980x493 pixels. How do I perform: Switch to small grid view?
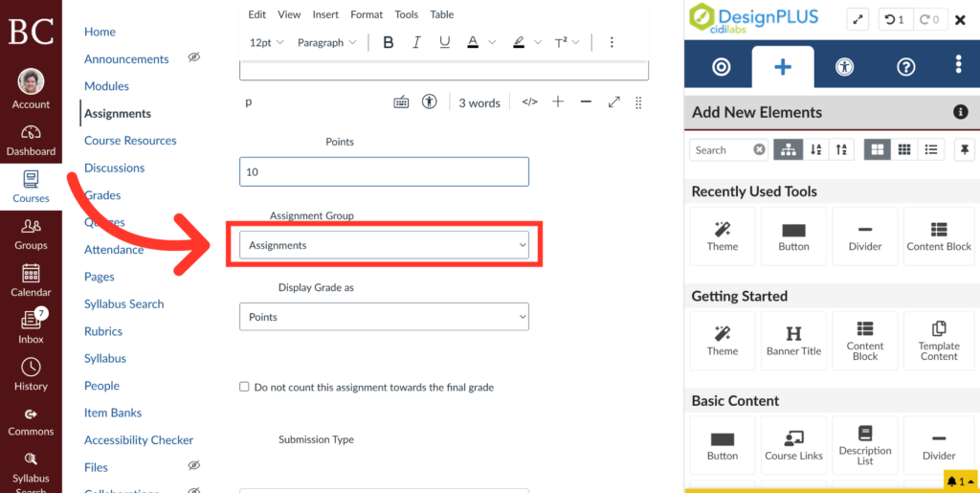(x=903, y=149)
